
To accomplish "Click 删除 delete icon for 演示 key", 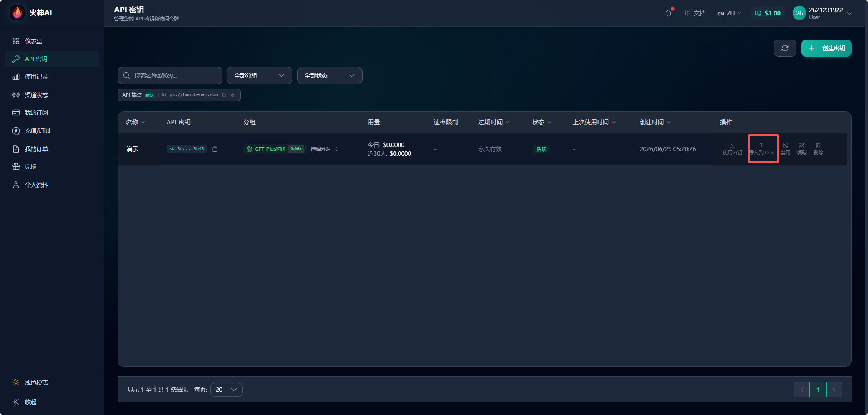I will click(818, 149).
